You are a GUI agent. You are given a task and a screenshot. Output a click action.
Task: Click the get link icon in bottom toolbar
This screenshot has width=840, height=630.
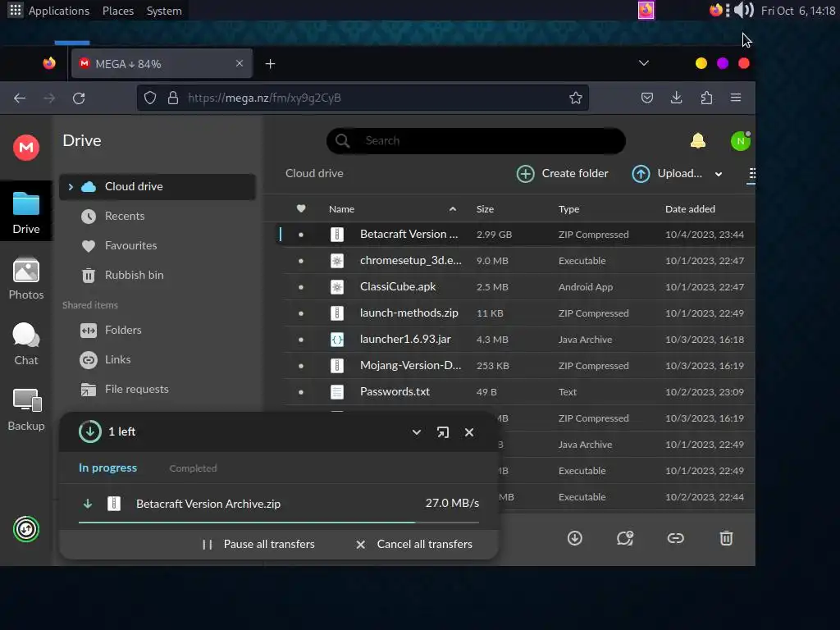(676, 538)
